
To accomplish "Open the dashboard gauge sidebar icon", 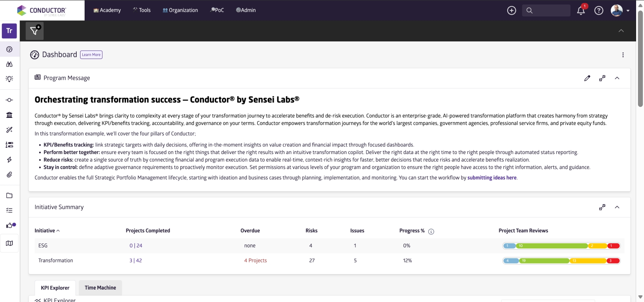I will coord(9,49).
